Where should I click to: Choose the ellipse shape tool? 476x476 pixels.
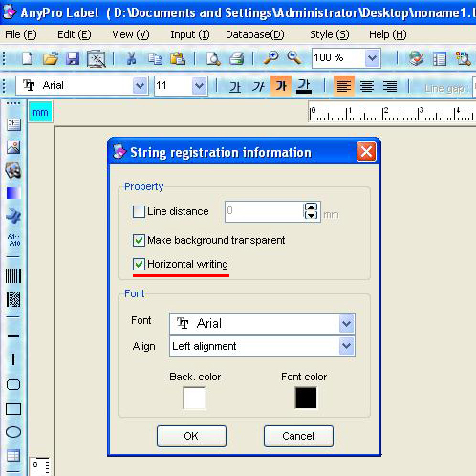(x=13, y=432)
